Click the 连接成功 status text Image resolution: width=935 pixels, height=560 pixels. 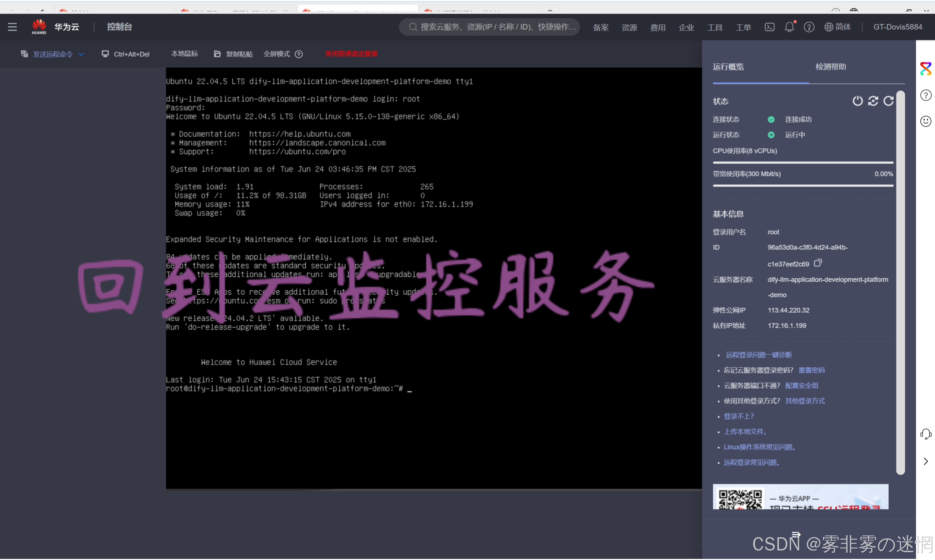click(x=798, y=120)
